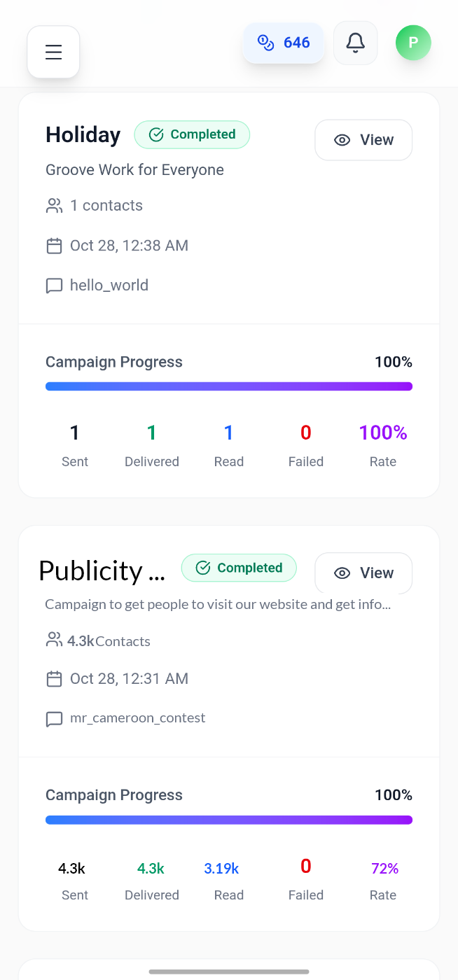Image resolution: width=458 pixels, height=980 pixels.
Task: Click the message template icon beside hello_world
Action: (55, 285)
